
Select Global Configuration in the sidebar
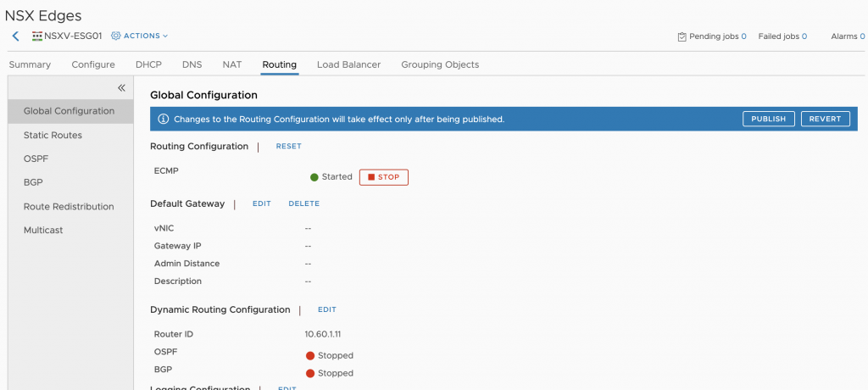70,111
